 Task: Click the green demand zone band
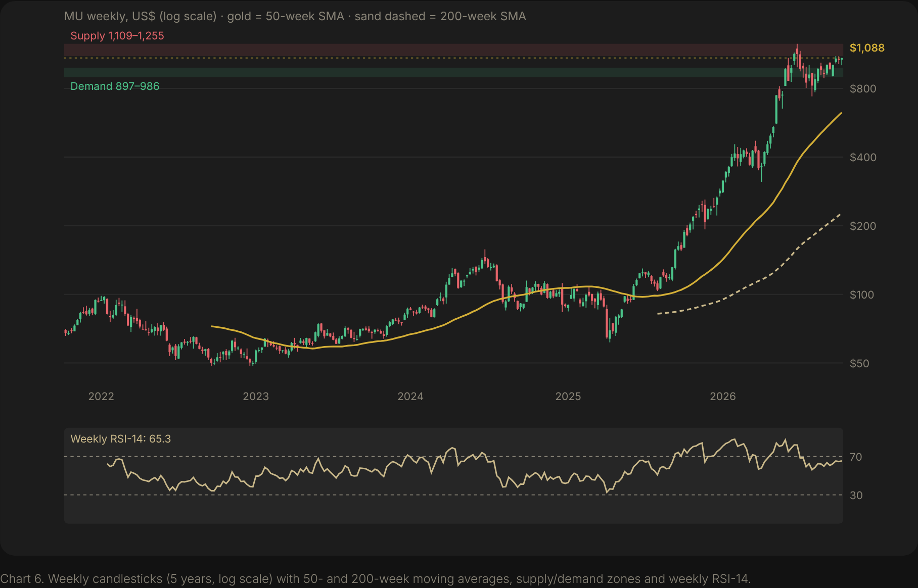[453, 73]
